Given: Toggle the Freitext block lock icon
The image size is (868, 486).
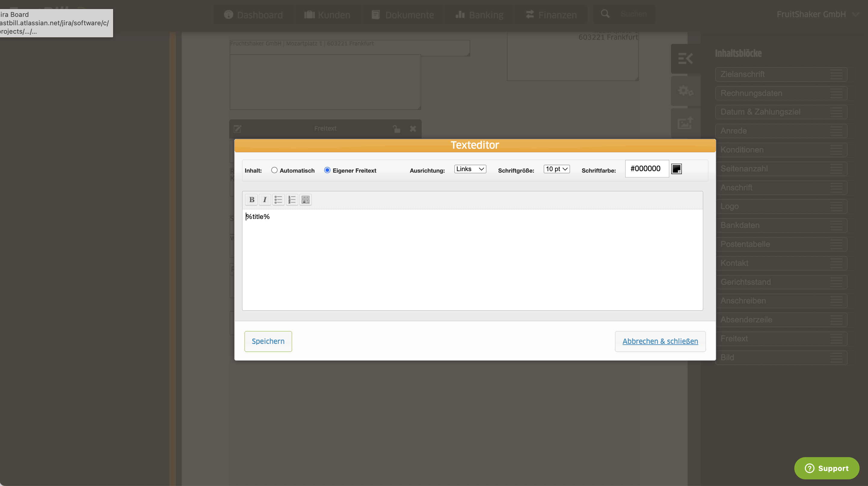Looking at the screenshot, I should (x=397, y=129).
